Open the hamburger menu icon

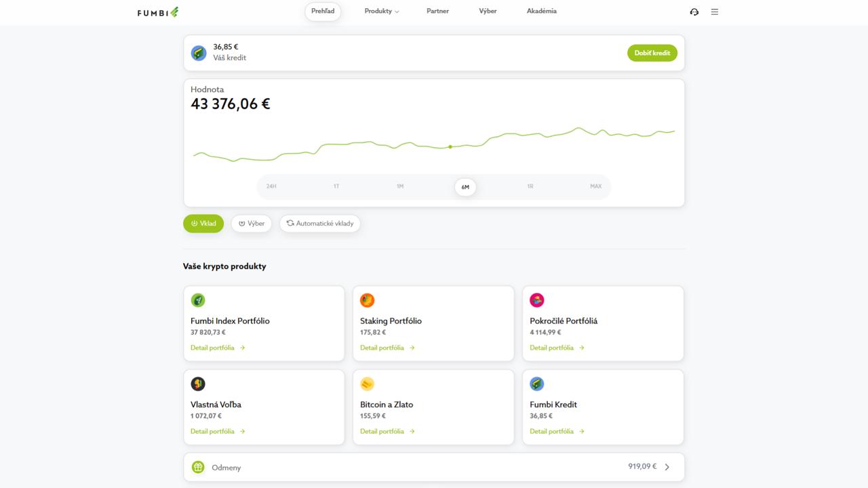point(714,12)
